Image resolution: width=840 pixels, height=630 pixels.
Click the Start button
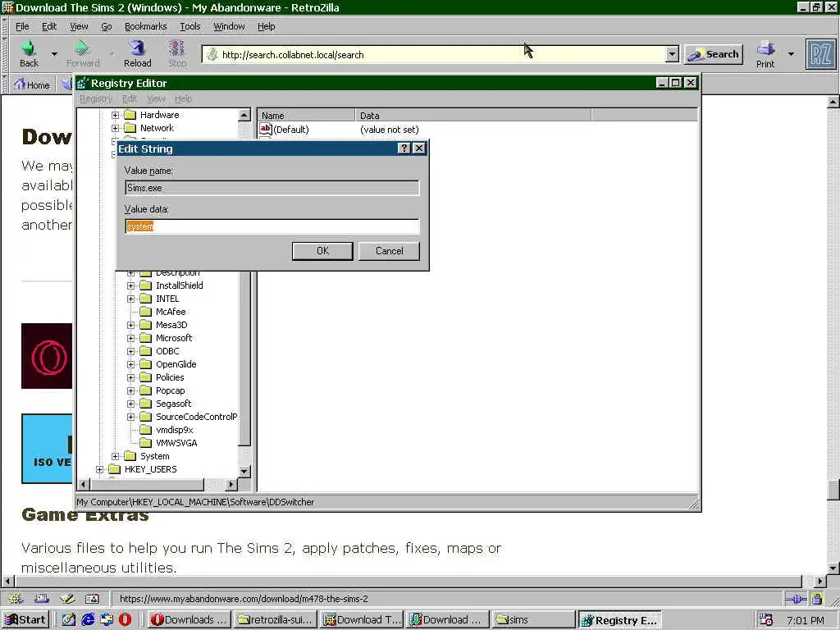[26, 620]
